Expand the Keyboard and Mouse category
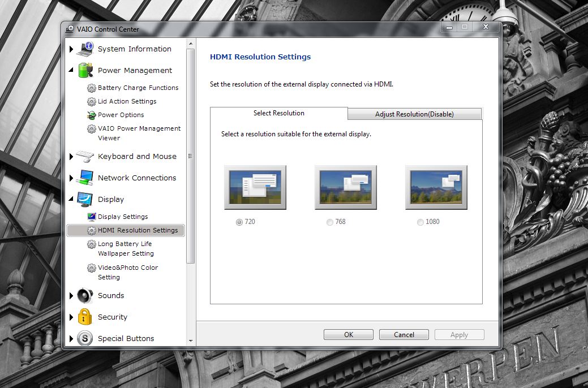The width and height of the screenshot is (588, 388). point(71,156)
